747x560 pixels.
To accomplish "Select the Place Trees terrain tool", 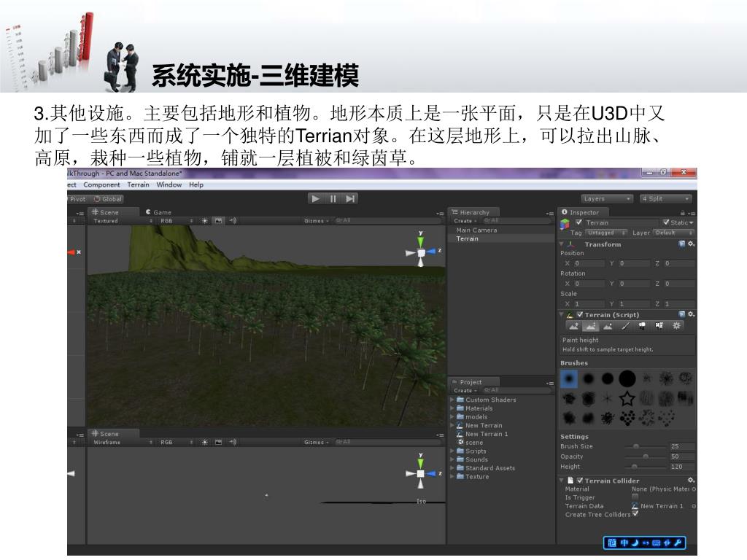I will 642,326.
